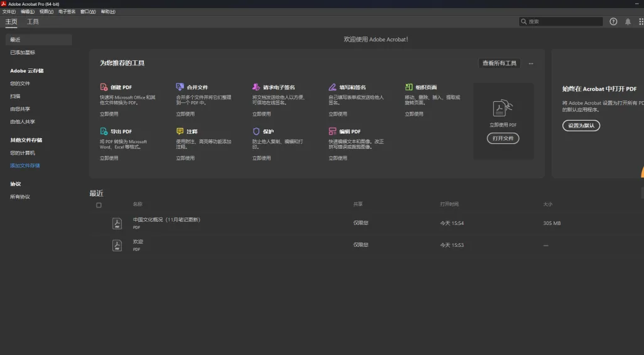Select 由您共享 in the sidebar
Image resolution: width=644 pixels, height=355 pixels.
(x=20, y=109)
